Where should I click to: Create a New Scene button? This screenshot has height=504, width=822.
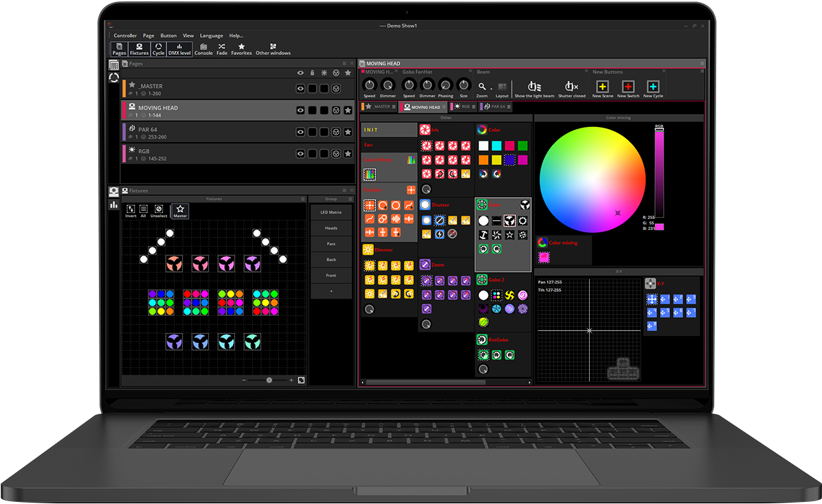(x=602, y=89)
